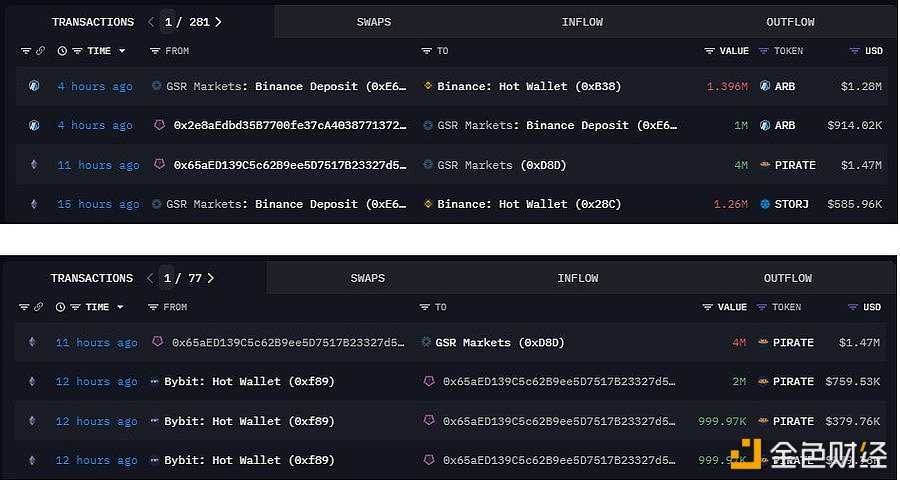Click the clock icon in the 1/77 panel header
The width and height of the screenshot is (900, 482).
pos(60,308)
